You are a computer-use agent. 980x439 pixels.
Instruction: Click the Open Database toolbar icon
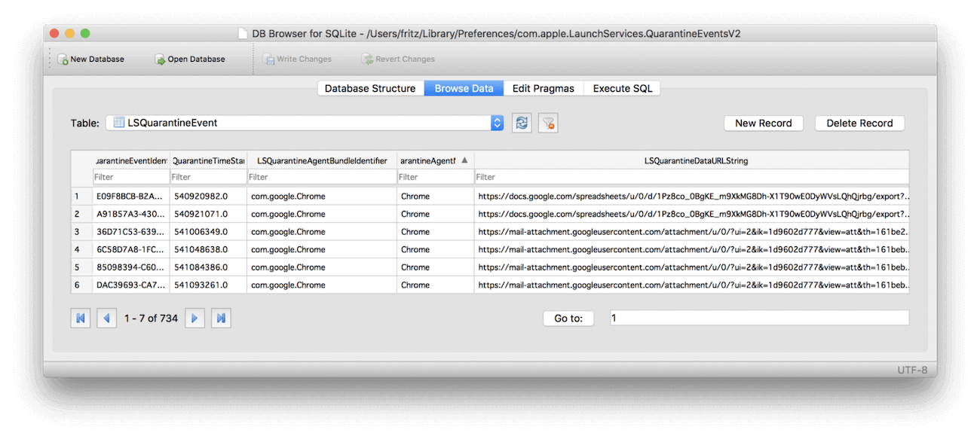189,58
